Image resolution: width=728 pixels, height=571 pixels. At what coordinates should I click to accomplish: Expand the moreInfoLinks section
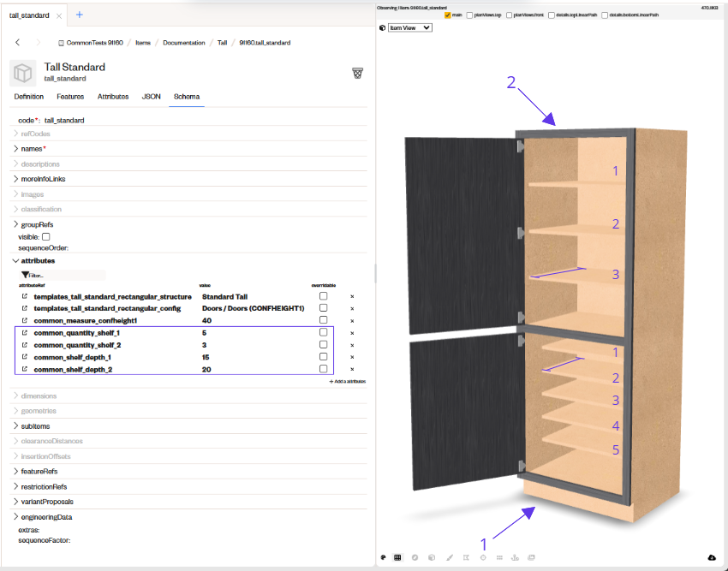(15, 179)
